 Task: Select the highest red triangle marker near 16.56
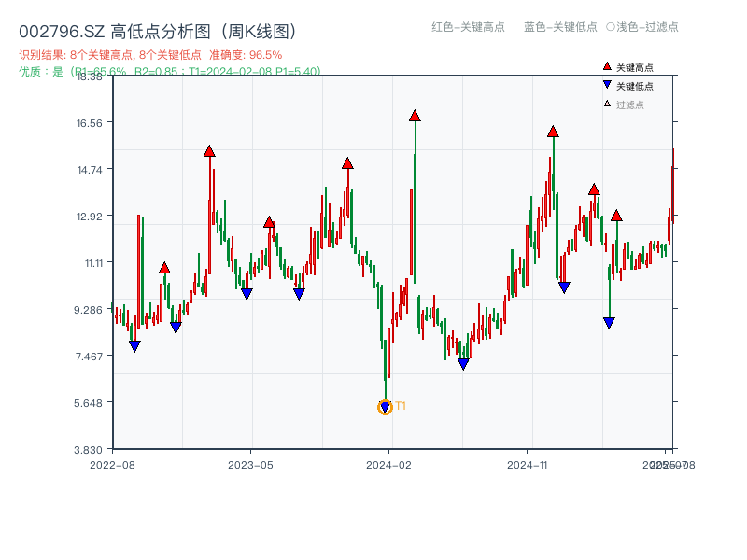point(414,115)
